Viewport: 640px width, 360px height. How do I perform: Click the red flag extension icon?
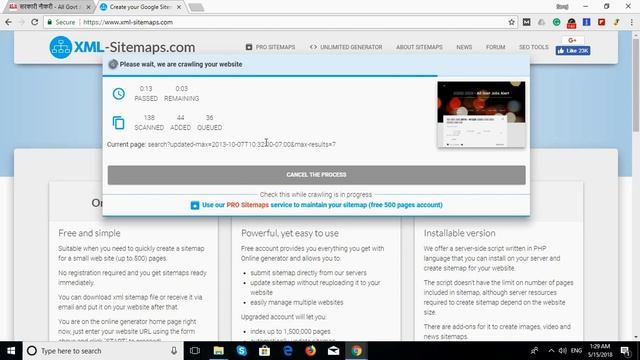tap(601, 22)
